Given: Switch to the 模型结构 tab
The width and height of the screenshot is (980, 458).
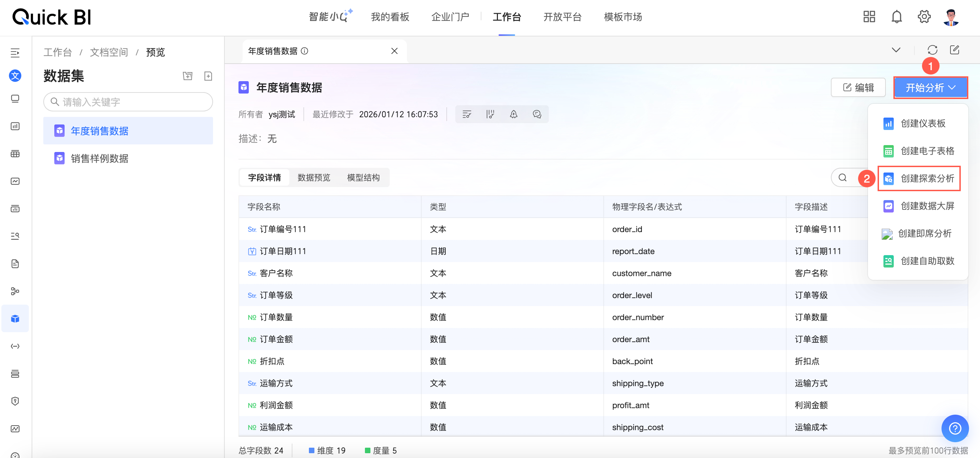Looking at the screenshot, I should pos(363,178).
